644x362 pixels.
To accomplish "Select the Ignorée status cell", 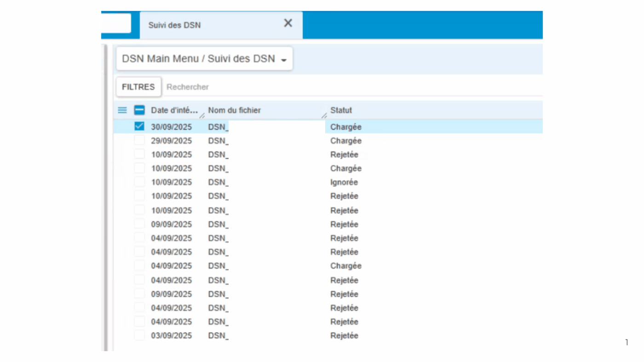I will click(x=344, y=182).
